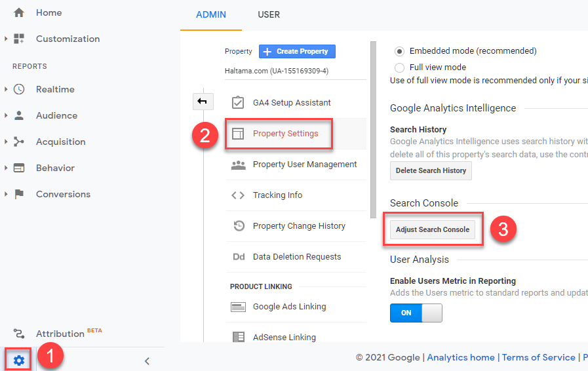The image size is (588, 371).
Task: Click the Home house icon
Action: 19,12
